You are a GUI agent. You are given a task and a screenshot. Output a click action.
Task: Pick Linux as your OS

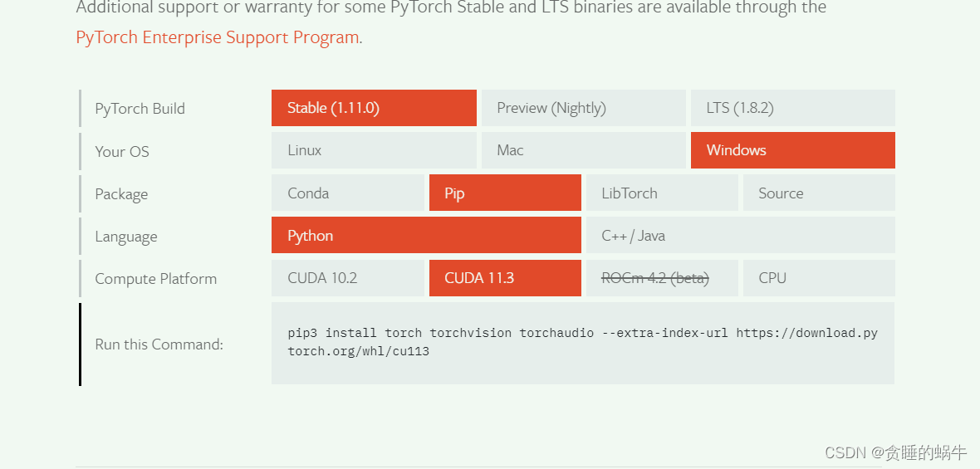(x=374, y=150)
